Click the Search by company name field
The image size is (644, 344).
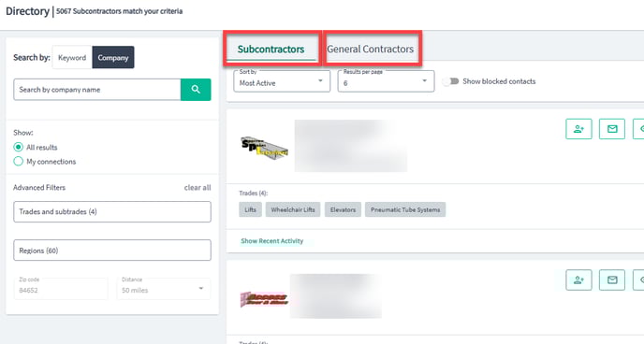point(97,90)
